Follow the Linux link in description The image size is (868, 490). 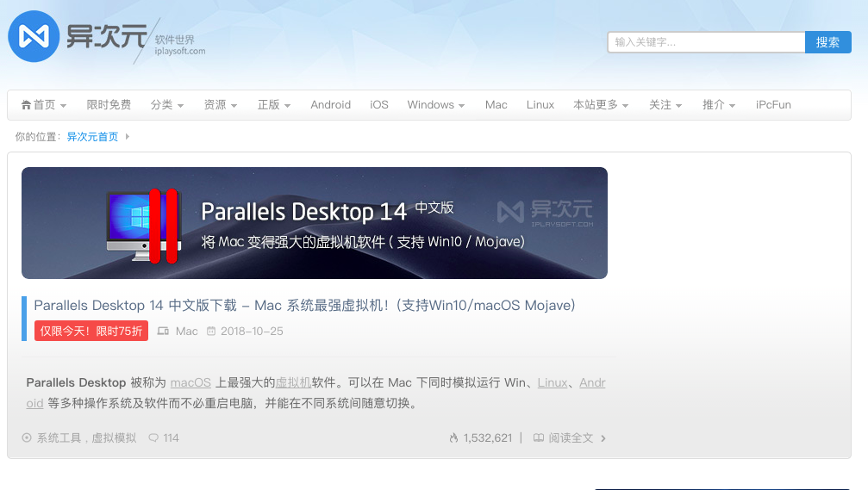[x=553, y=382]
